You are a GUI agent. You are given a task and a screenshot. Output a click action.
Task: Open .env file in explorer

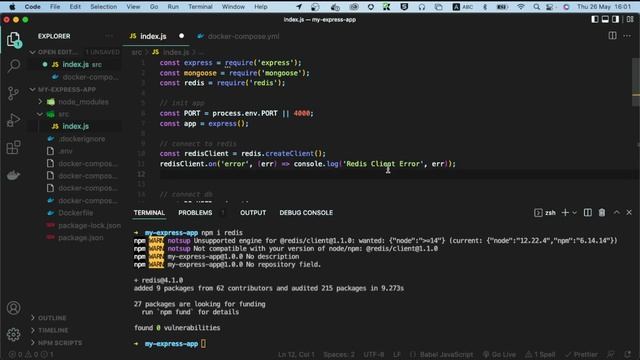tap(65, 151)
